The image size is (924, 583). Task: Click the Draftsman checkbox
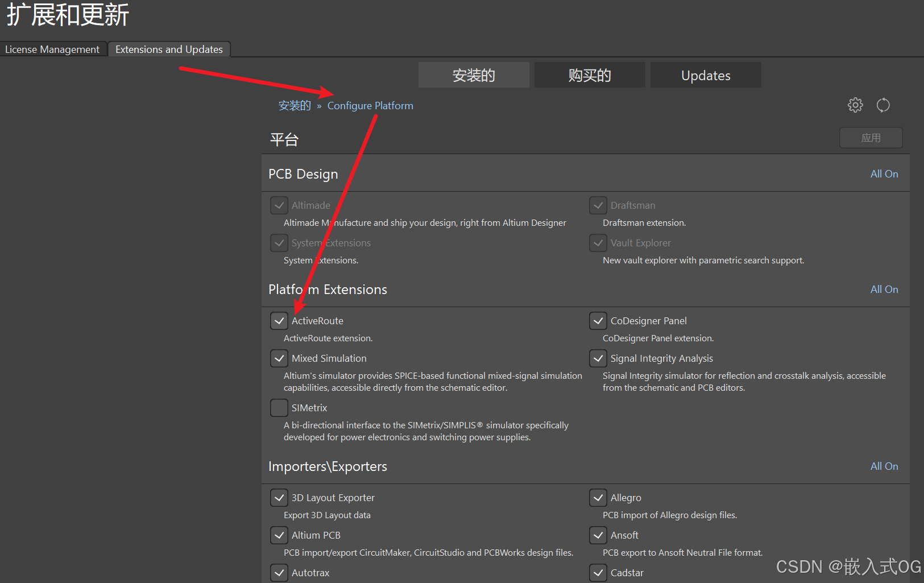[598, 205]
